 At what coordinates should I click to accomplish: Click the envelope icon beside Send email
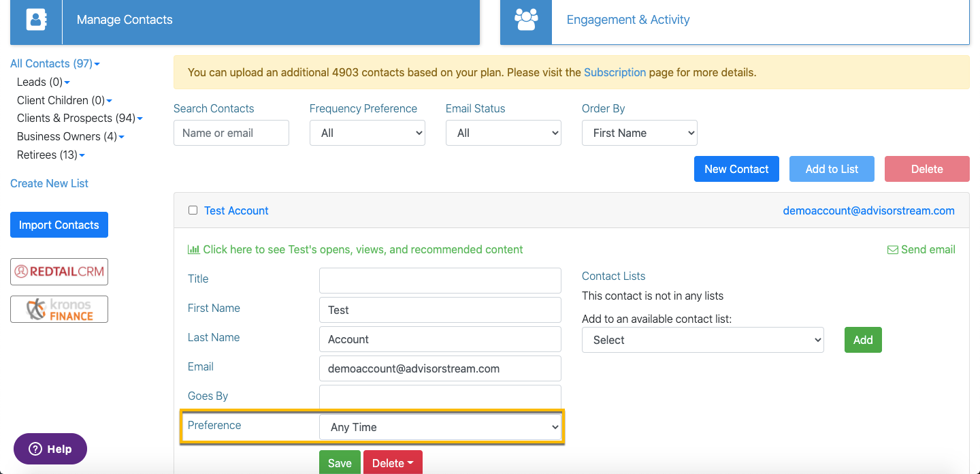[x=893, y=250]
